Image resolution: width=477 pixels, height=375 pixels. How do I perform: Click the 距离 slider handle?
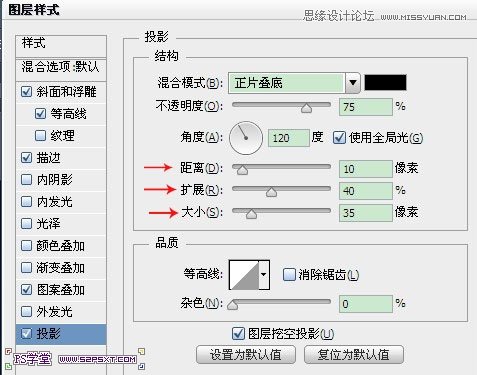[x=242, y=170]
